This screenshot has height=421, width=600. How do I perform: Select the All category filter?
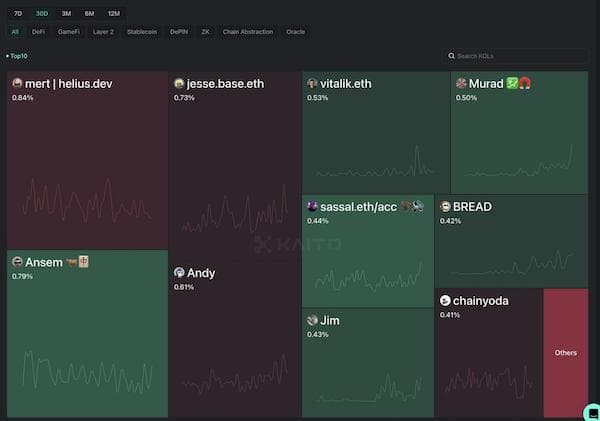pyautogui.click(x=15, y=32)
